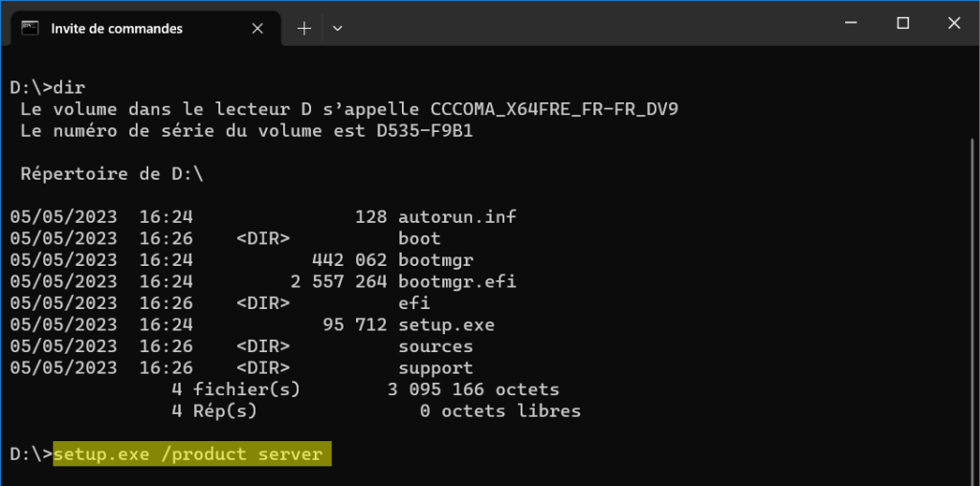Click the 'sources' directory entry
The width and height of the screenshot is (980, 486).
coord(435,346)
